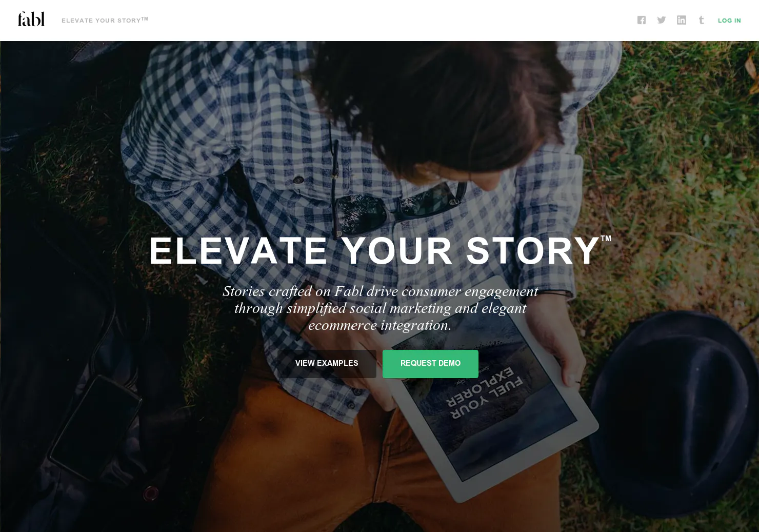Log in via the LOG IN link

[729, 21]
